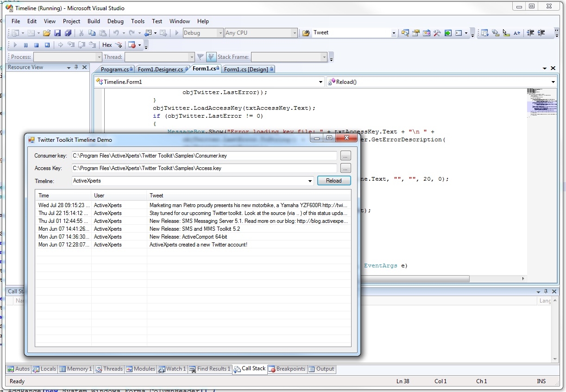Switch to the Program.cs tab
566x392 pixels.
115,70
